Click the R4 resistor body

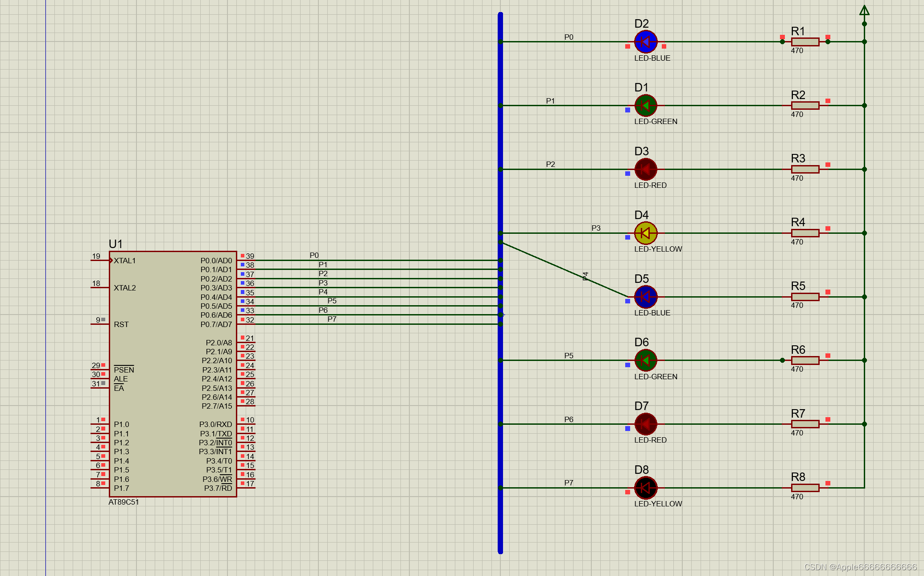(805, 233)
